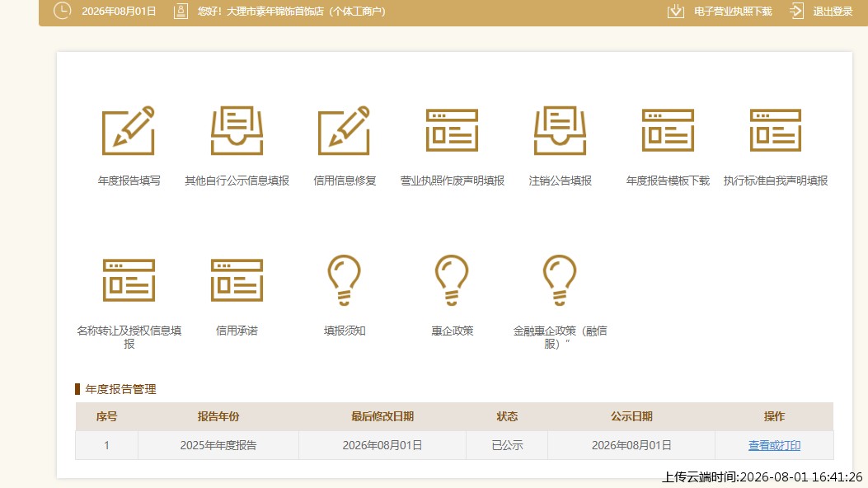The width and height of the screenshot is (868, 488).
Task: Open the 年度报告填写 pencil icon
Action: point(129,130)
